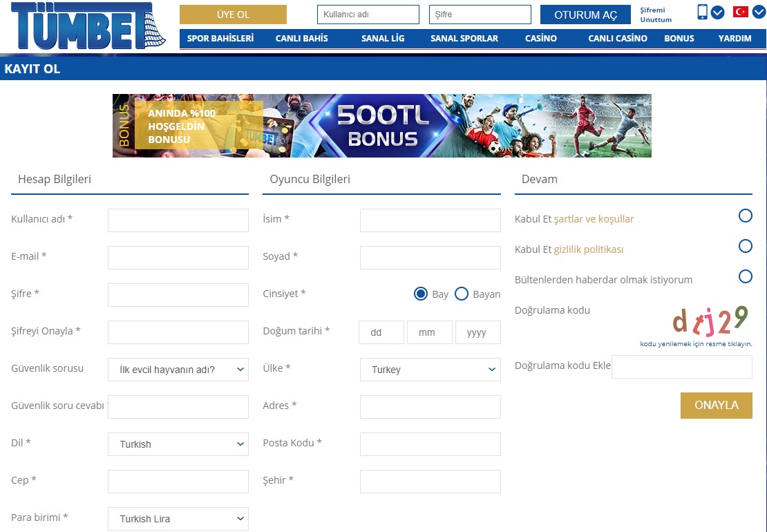The width and height of the screenshot is (767, 532).
Task: Open the Canlı Bahis menu
Action: tap(301, 39)
